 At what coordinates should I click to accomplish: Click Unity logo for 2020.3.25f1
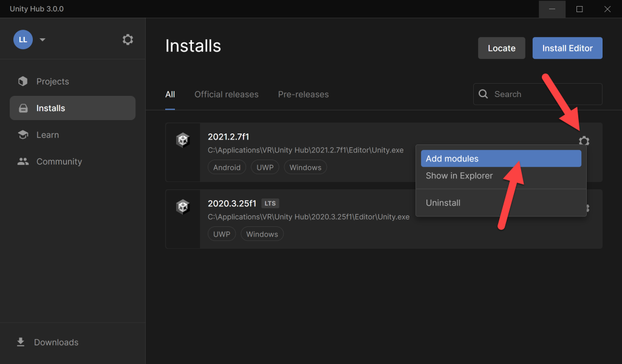[x=183, y=207]
